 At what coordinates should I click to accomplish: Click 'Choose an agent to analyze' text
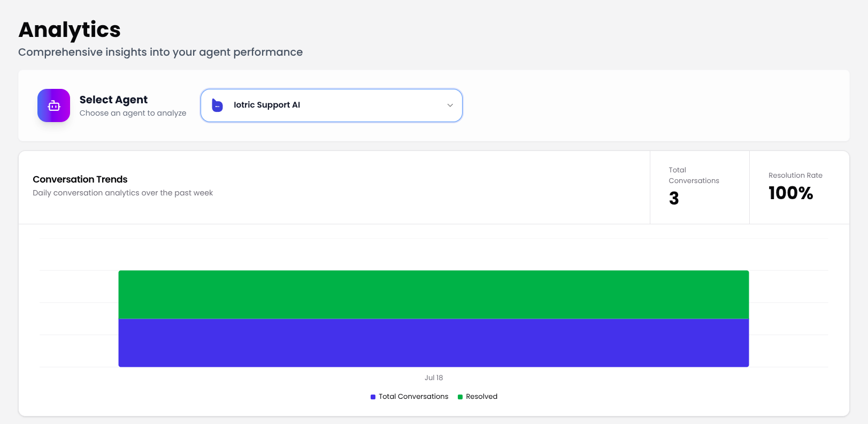(x=133, y=113)
